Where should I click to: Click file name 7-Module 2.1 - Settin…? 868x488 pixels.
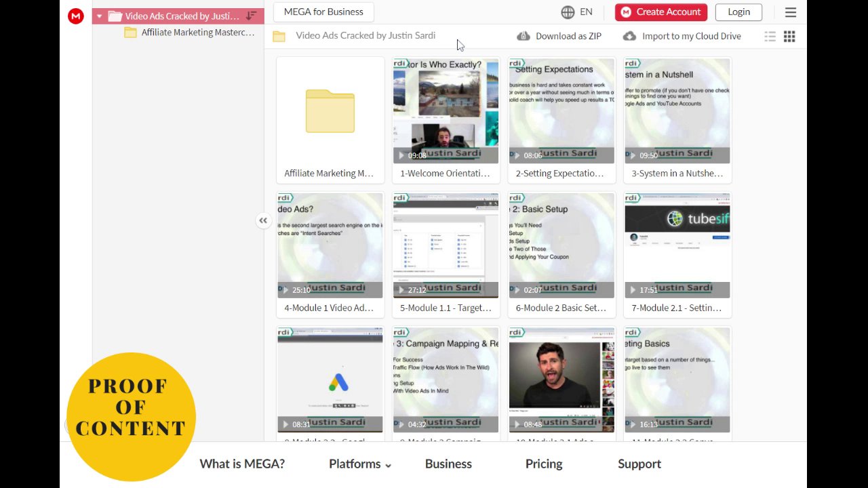tap(677, 308)
